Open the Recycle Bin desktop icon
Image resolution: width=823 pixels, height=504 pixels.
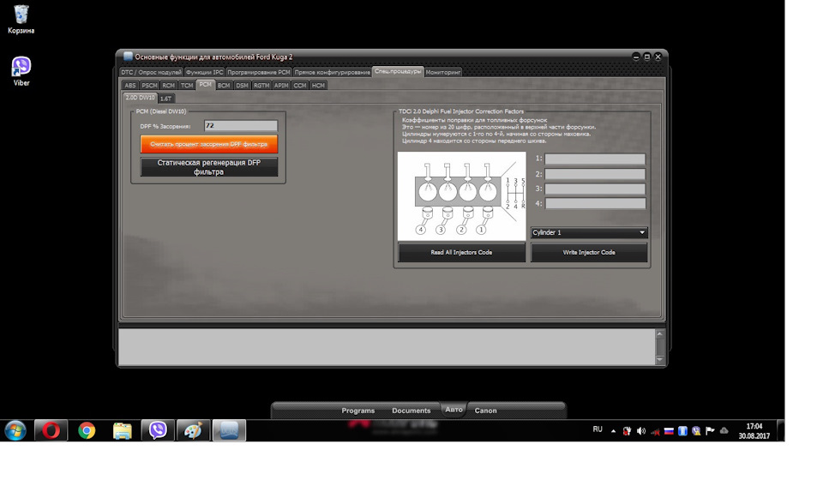tap(21, 20)
